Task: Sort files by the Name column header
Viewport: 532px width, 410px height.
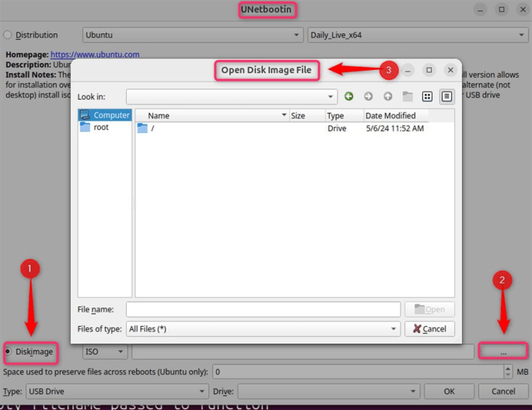Action: point(212,116)
